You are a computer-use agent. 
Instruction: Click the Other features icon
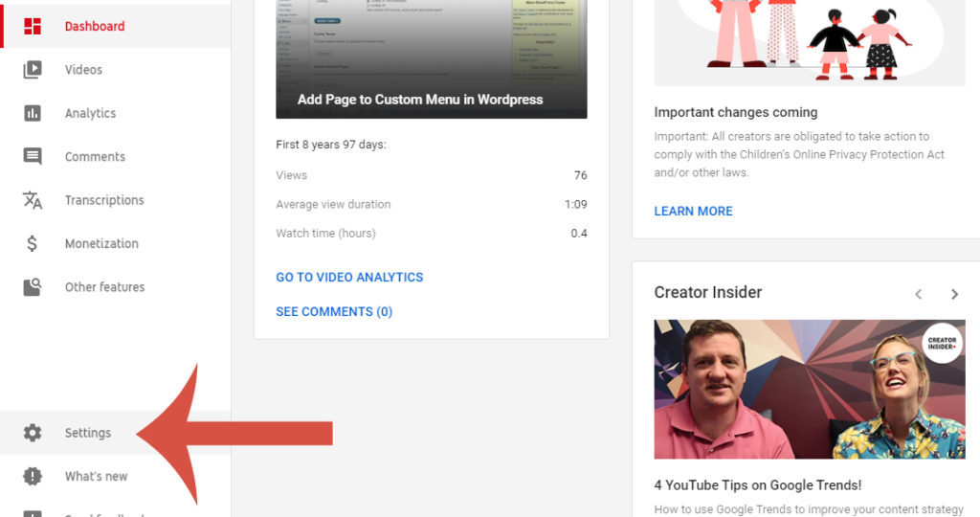click(33, 287)
